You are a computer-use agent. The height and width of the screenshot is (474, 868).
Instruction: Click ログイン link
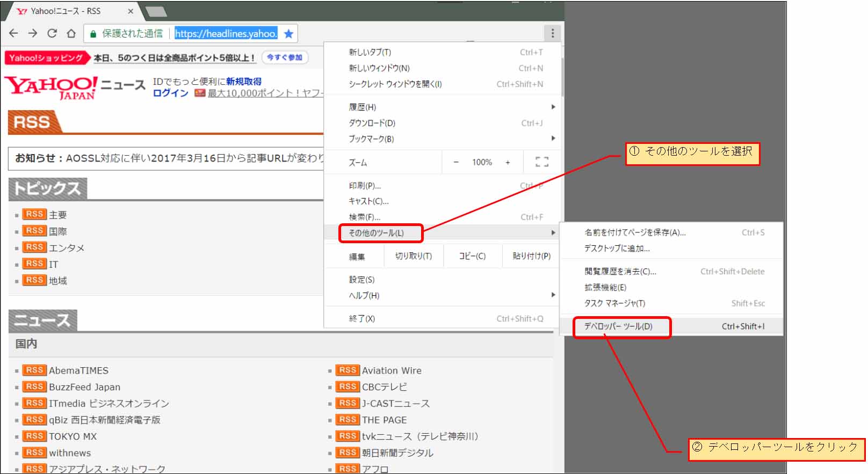point(171,93)
